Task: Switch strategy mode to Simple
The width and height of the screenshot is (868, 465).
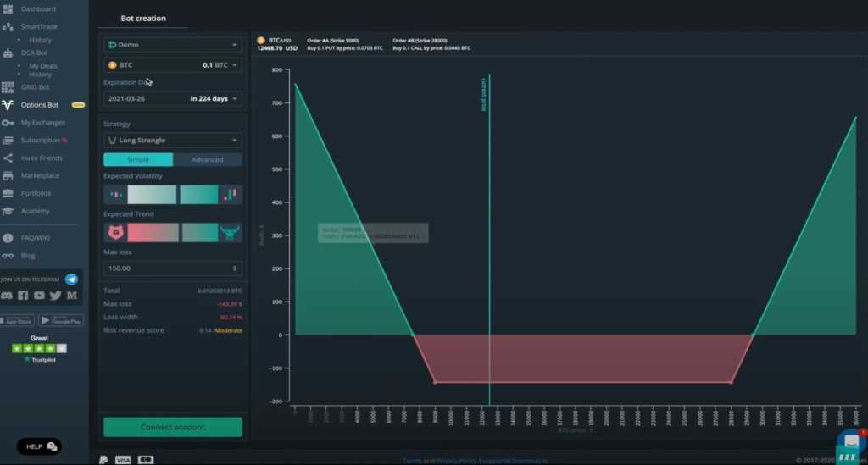Action: [x=138, y=159]
